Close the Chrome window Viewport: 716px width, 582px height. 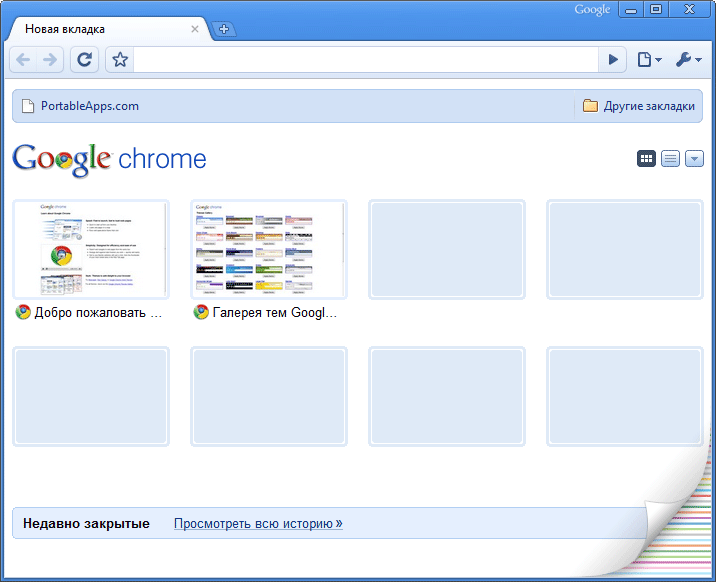click(x=689, y=10)
